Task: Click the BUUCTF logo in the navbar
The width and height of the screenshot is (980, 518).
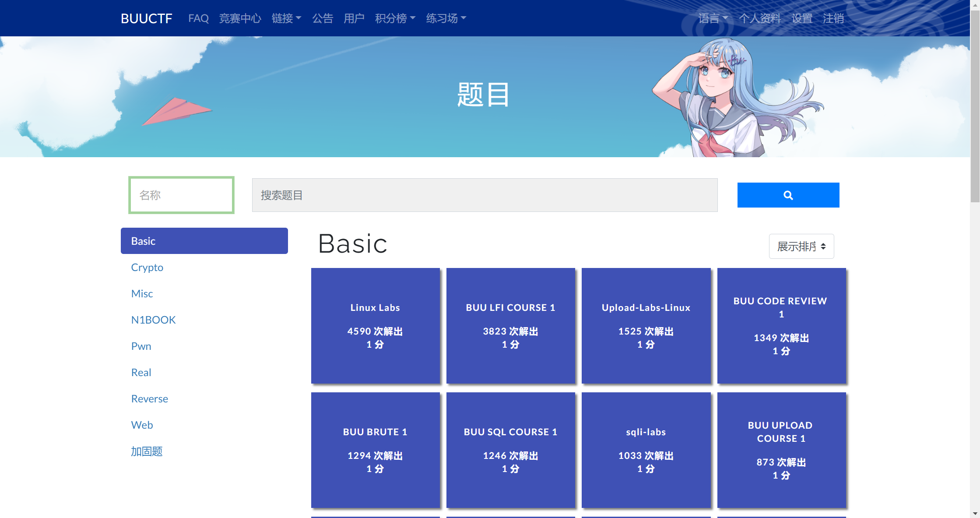Action: tap(146, 18)
